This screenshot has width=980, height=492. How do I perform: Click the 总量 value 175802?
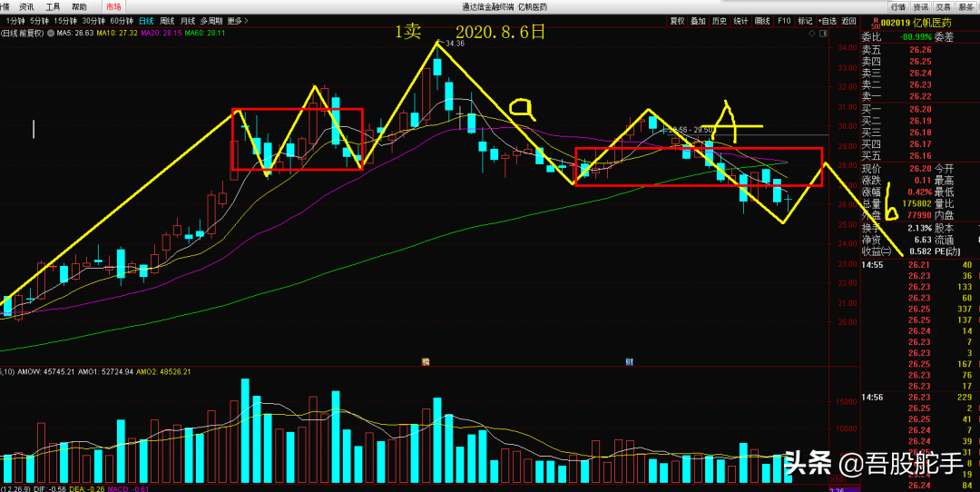[x=916, y=203]
